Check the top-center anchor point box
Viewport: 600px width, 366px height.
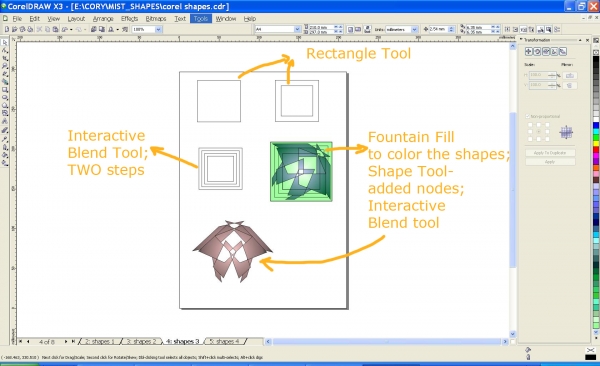pos(539,124)
